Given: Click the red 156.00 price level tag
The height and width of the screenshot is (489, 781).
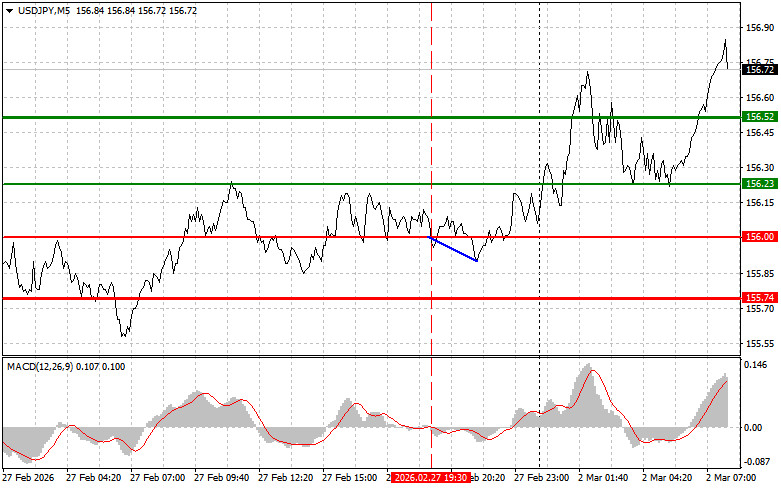Looking at the screenshot, I should 760,237.
